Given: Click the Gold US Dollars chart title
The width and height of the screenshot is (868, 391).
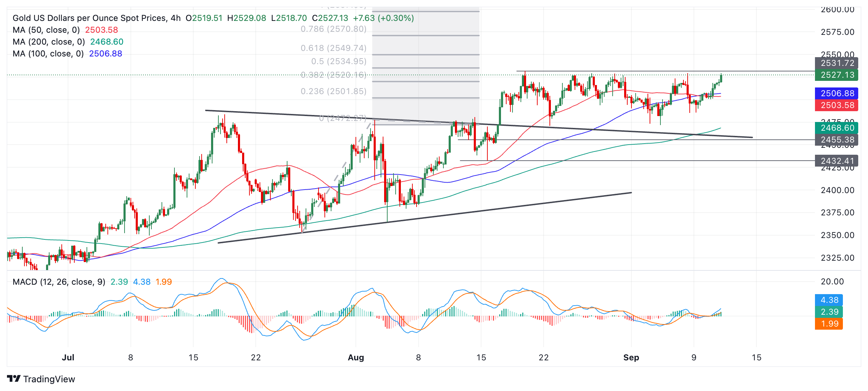Looking at the screenshot, I should pyautogui.click(x=96, y=18).
